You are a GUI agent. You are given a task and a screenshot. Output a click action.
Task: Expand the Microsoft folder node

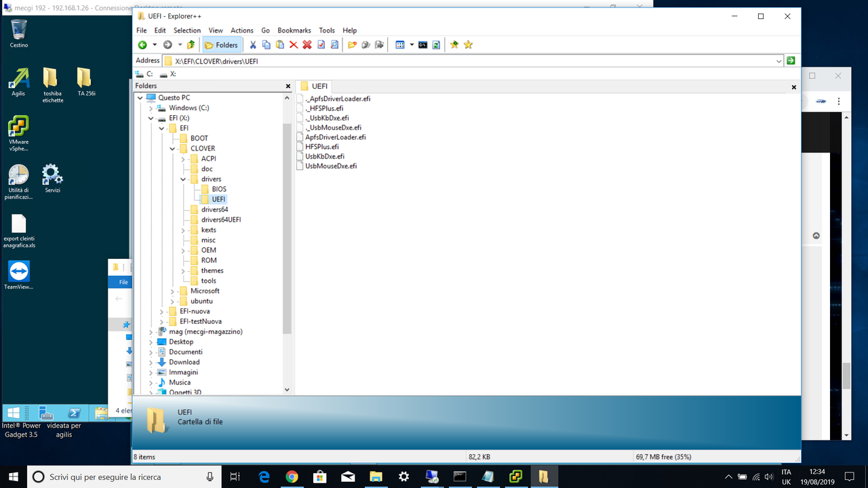click(x=172, y=291)
